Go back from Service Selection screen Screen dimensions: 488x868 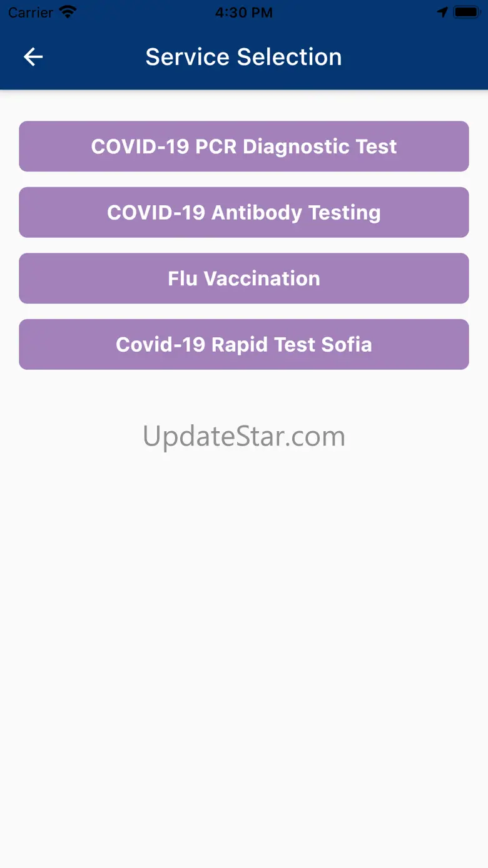[33, 57]
